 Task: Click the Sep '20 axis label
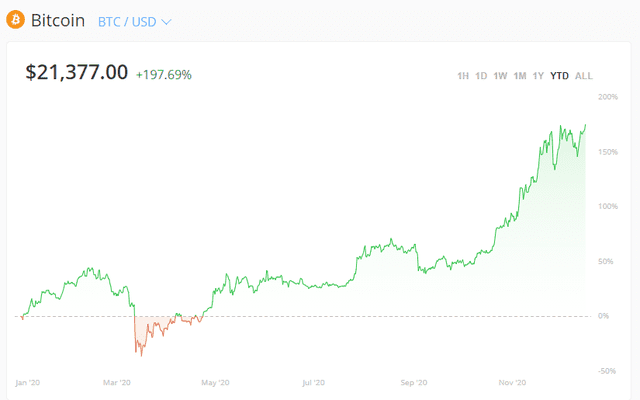414,383
